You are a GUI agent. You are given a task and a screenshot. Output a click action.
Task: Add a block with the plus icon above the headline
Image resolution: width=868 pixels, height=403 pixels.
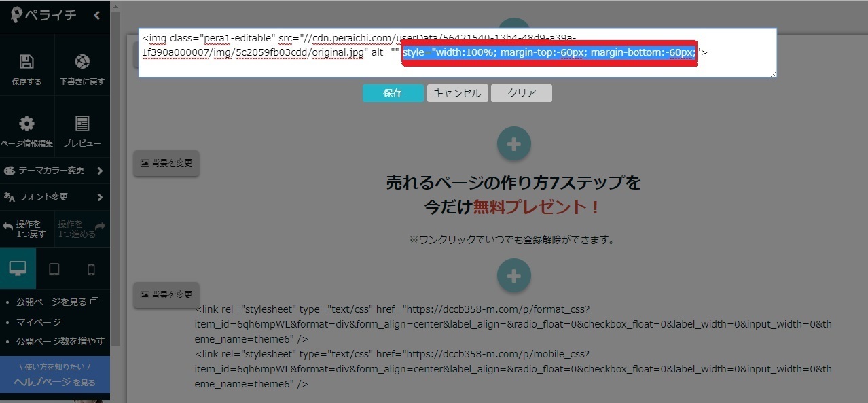point(513,143)
